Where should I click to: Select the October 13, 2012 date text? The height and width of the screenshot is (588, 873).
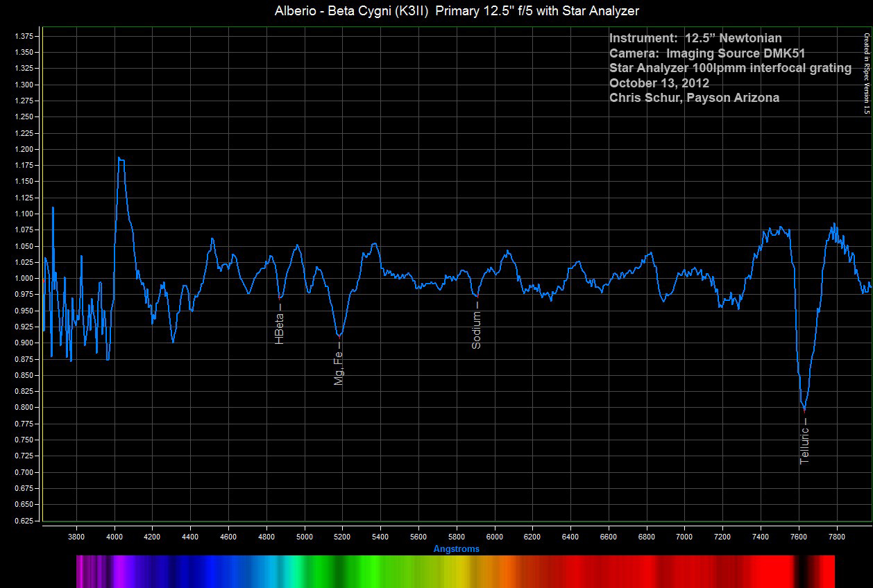point(659,83)
